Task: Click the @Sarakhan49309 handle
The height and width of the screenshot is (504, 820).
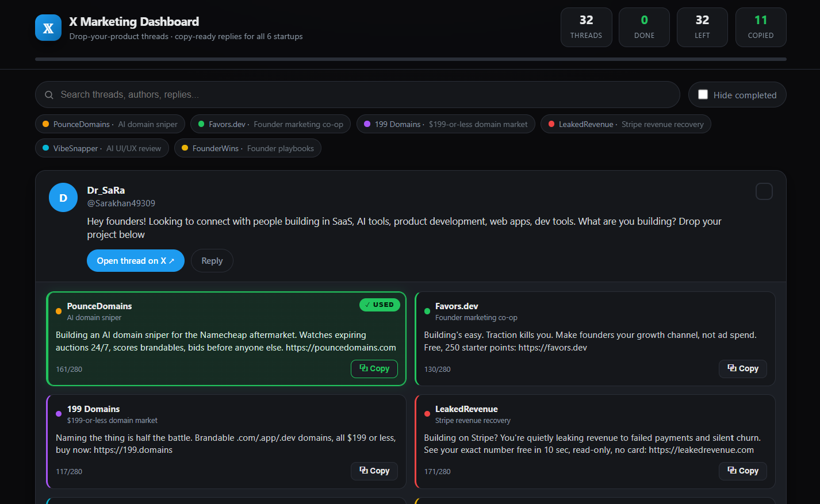Action: point(121,203)
